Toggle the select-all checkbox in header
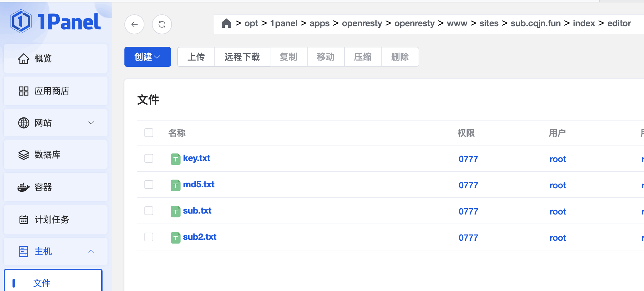Viewport: 644px width, 291px height. click(x=149, y=133)
